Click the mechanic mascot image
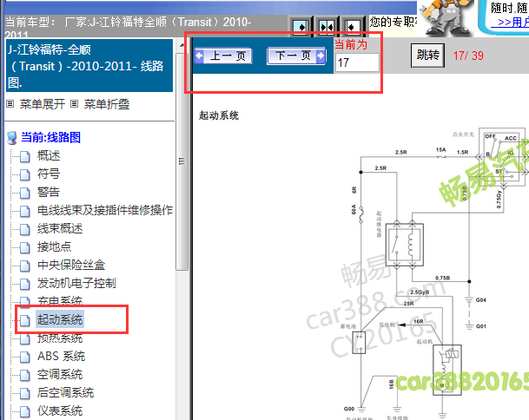This screenshot has height=420, width=529. 446,17
